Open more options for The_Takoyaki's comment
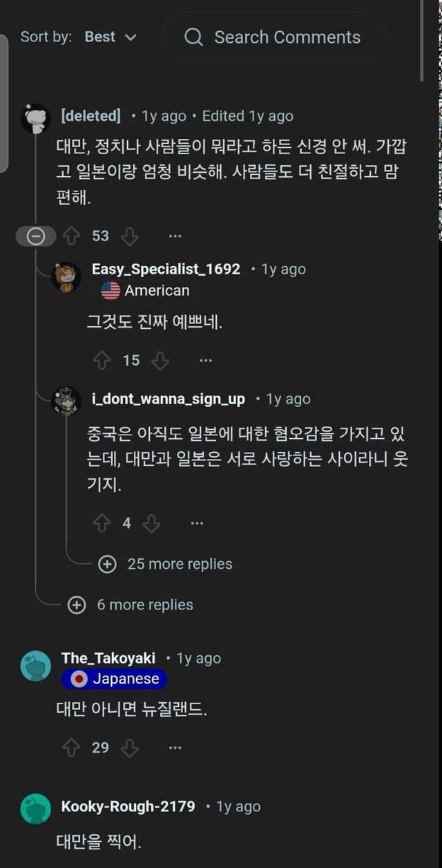Screen dimensions: 442x868 tap(175, 747)
